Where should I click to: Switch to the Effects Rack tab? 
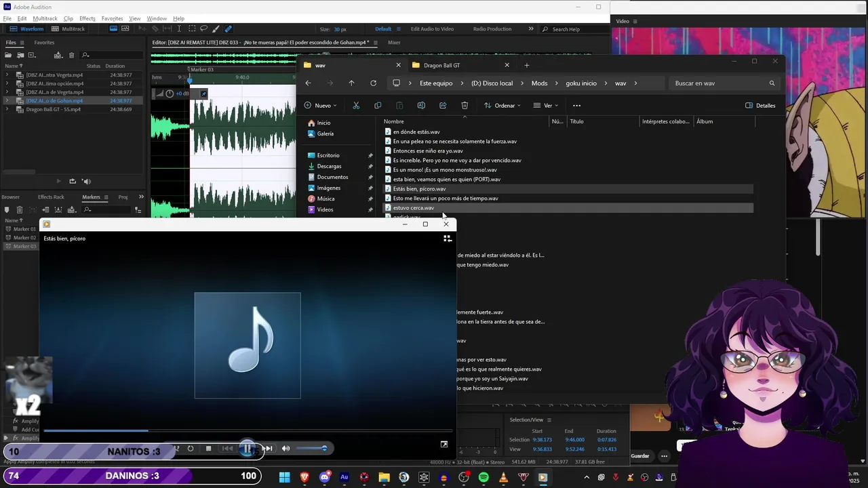coord(51,197)
